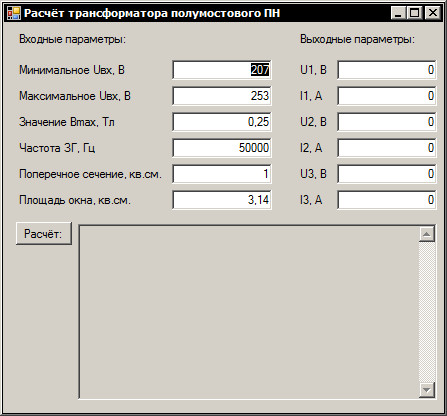Maximize the calculator window
The image size is (447, 416).
pyautogui.click(x=415, y=13)
